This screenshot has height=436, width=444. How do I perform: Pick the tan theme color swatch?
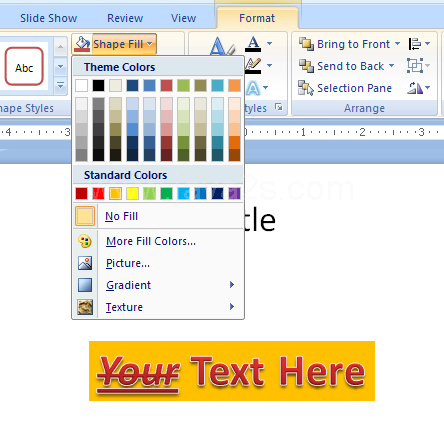pyautogui.click(x=115, y=85)
